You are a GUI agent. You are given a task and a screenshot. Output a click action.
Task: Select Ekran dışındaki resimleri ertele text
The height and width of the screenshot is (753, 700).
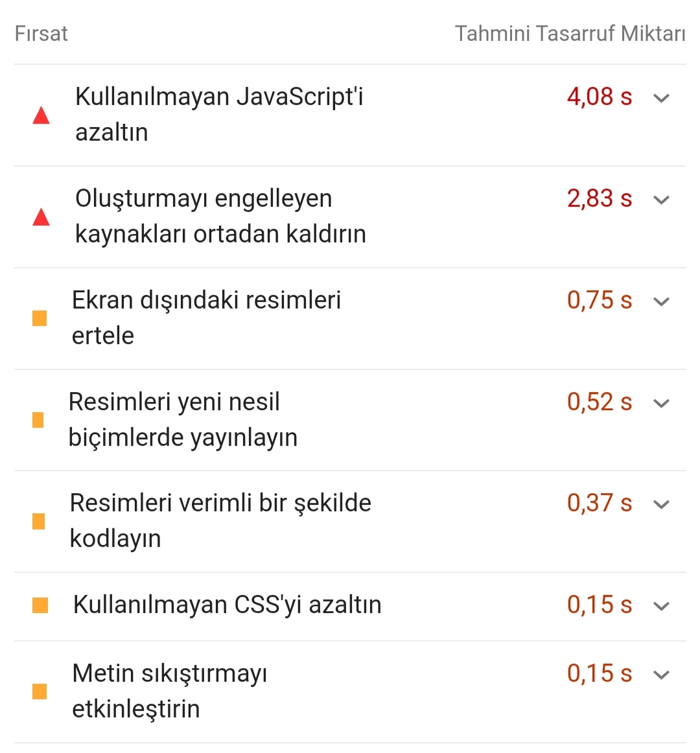pyautogui.click(x=206, y=318)
